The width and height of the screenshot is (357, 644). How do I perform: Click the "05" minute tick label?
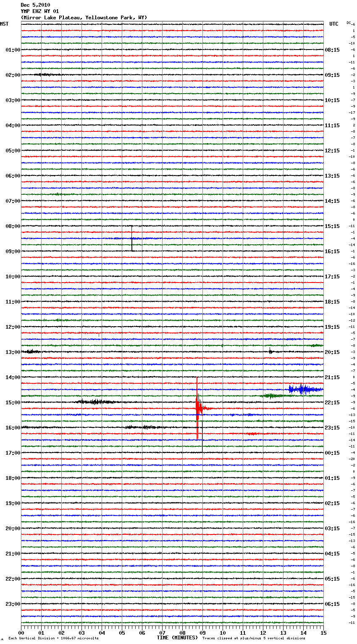122,633
